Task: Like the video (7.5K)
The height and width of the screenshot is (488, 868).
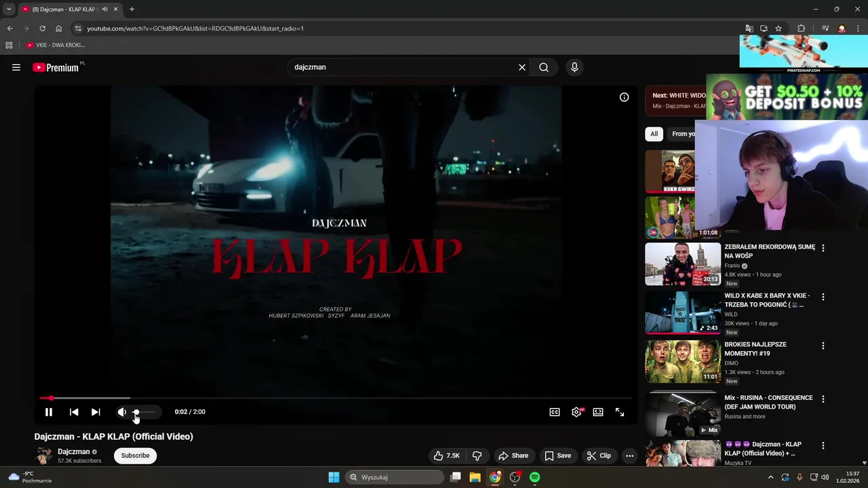Action: [448, 455]
